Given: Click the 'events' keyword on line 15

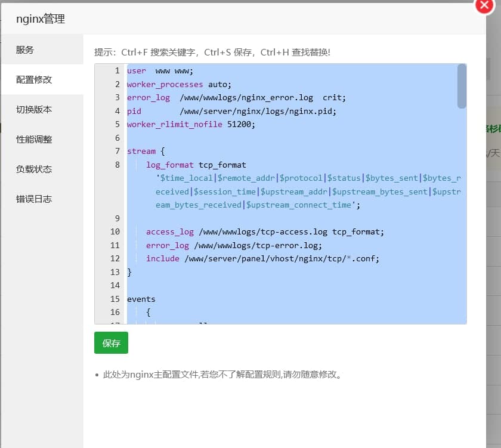Looking at the screenshot, I should (141, 299).
